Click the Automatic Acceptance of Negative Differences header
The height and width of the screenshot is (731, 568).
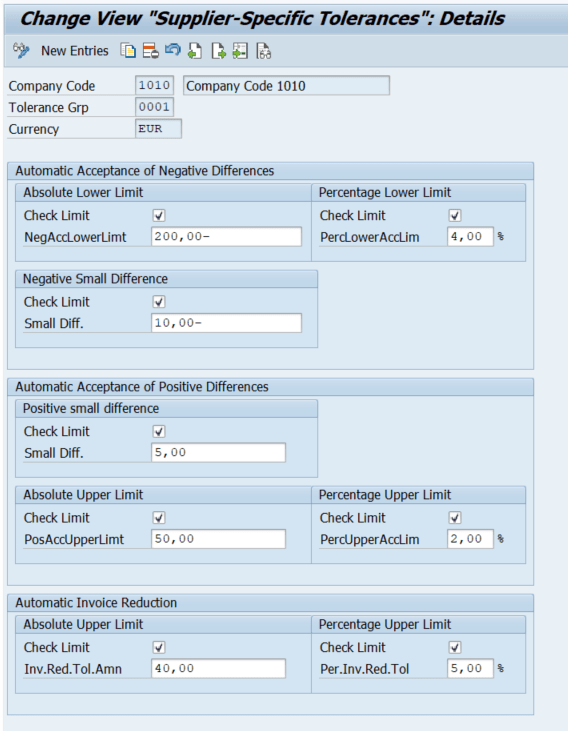[x=145, y=171]
